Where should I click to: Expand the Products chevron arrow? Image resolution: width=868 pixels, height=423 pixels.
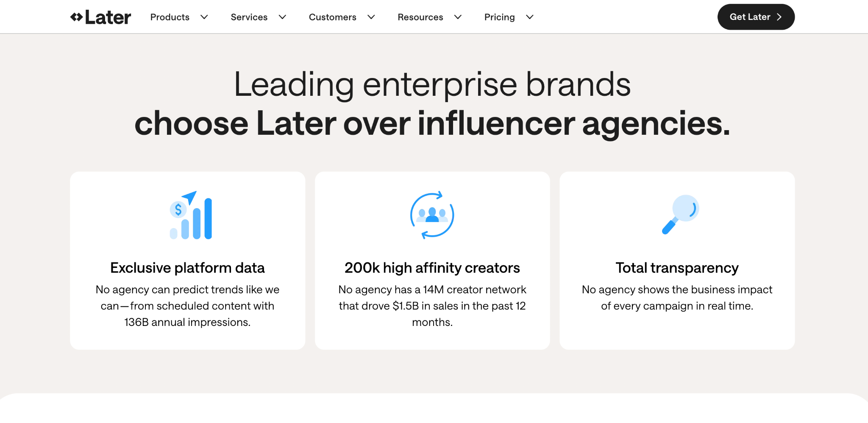click(204, 17)
